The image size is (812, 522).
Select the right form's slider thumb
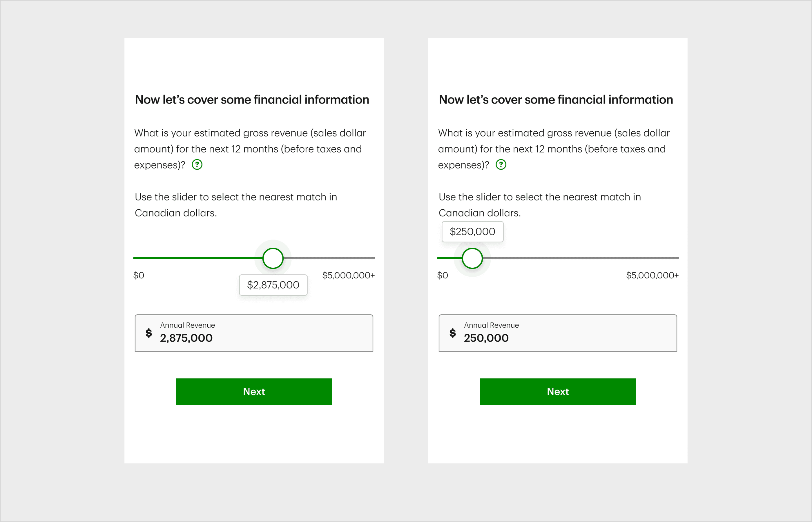[x=473, y=258]
